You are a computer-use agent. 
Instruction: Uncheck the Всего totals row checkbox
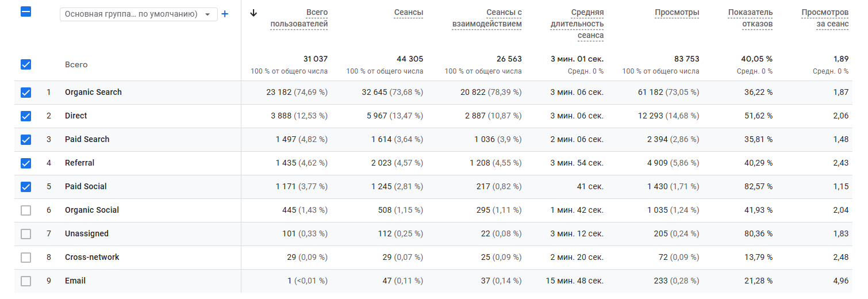point(26,64)
